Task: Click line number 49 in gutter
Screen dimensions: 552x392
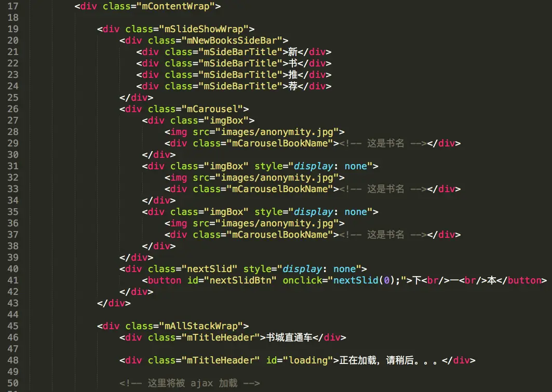Action: [x=13, y=372]
